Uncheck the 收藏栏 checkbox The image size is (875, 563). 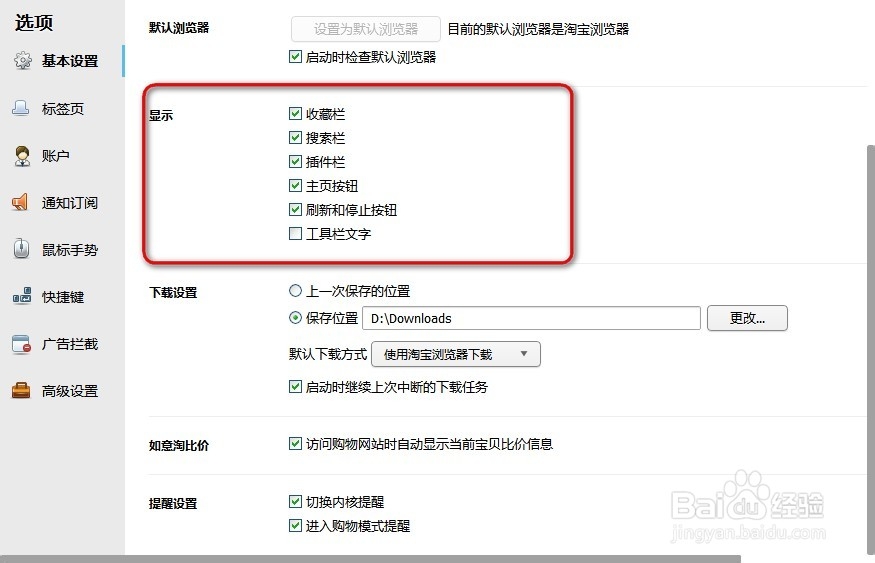[x=295, y=114]
